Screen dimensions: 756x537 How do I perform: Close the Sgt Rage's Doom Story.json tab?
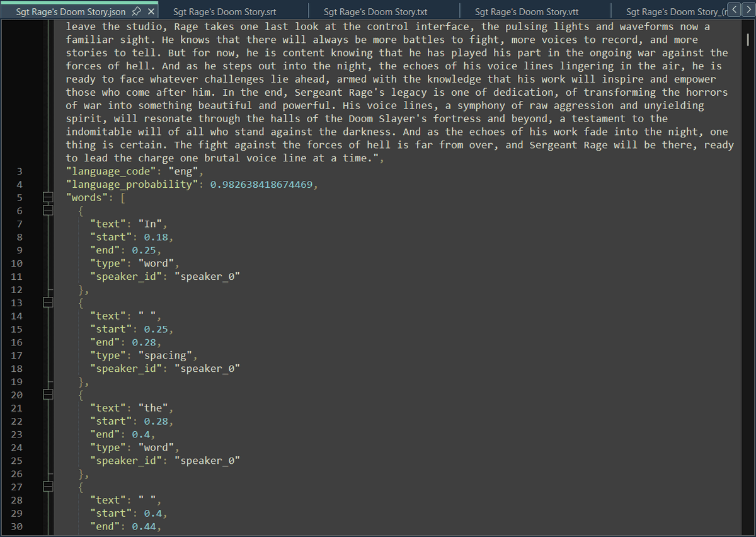tap(151, 12)
